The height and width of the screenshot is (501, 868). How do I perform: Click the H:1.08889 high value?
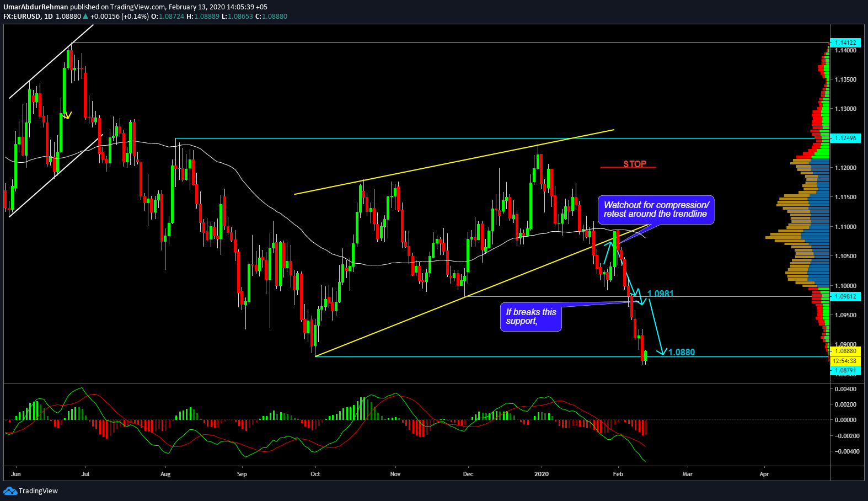pos(203,17)
